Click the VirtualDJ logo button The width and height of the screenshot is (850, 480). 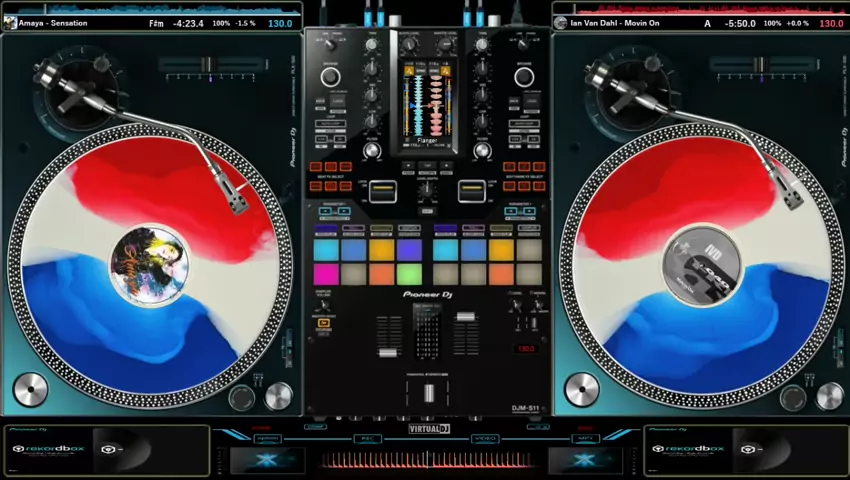426,429
